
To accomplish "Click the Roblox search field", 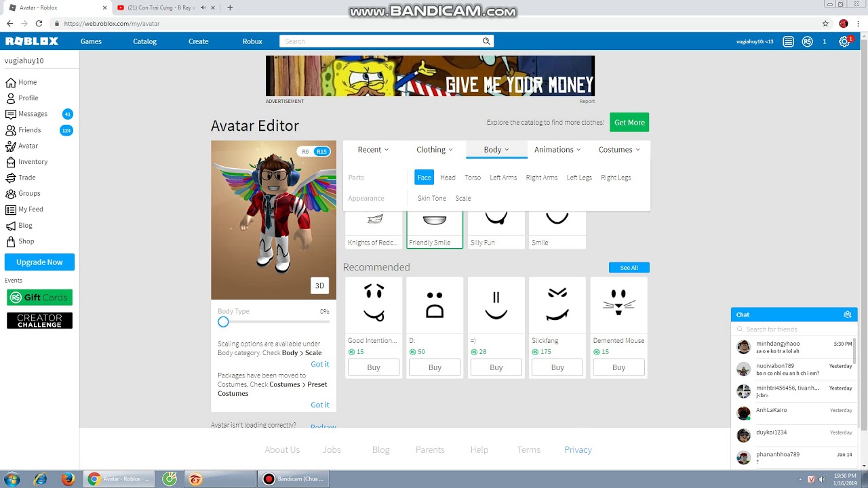I will coord(381,41).
